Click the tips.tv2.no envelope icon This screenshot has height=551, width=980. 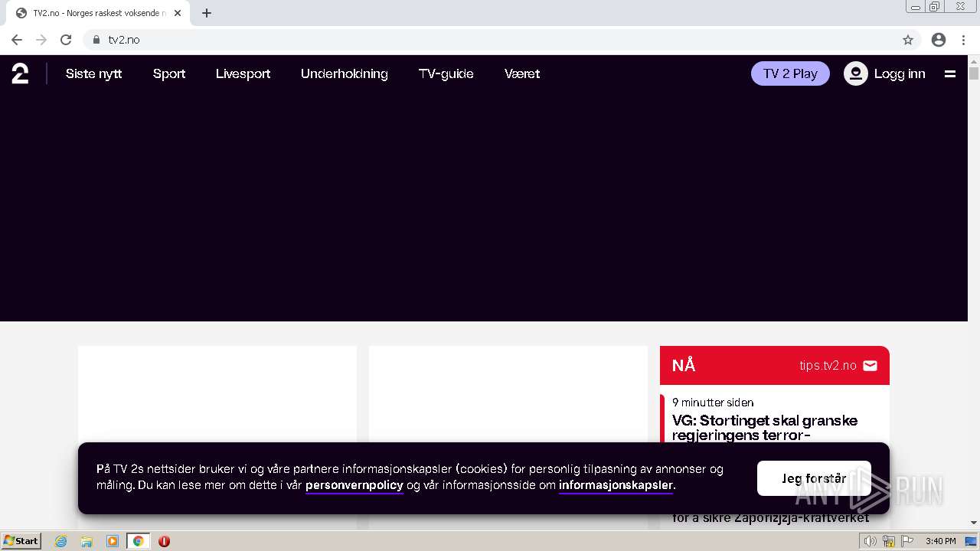pyautogui.click(x=870, y=366)
